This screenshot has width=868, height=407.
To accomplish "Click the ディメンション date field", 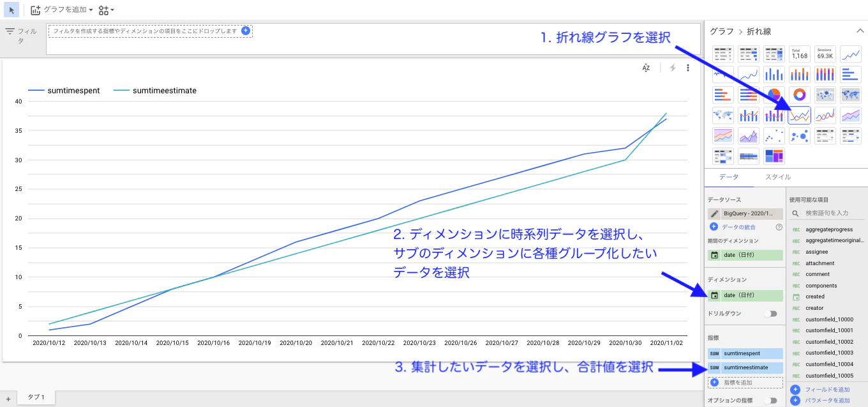I will (x=745, y=295).
